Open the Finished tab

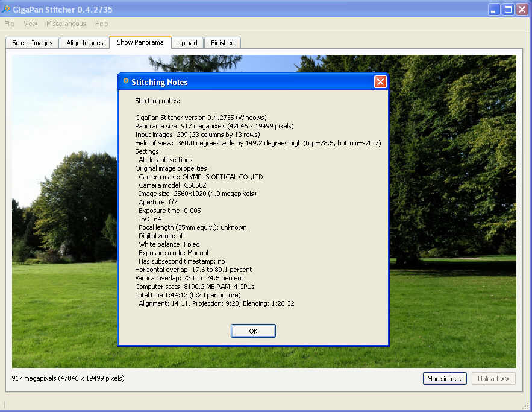pyautogui.click(x=222, y=43)
